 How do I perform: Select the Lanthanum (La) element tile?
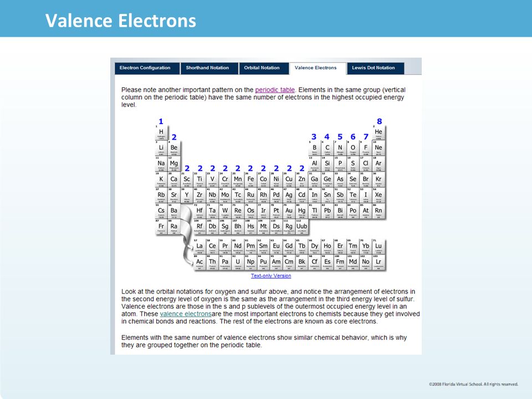[199, 246]
